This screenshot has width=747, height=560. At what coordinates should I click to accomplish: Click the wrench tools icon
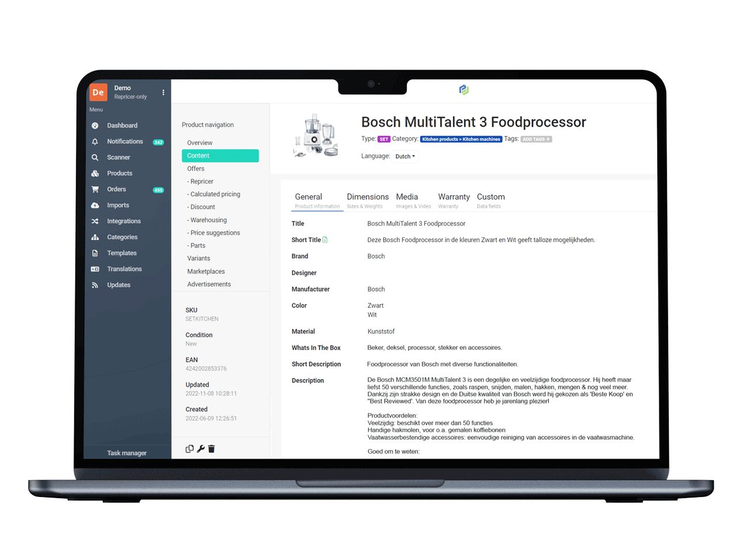(x=201, y=449)
